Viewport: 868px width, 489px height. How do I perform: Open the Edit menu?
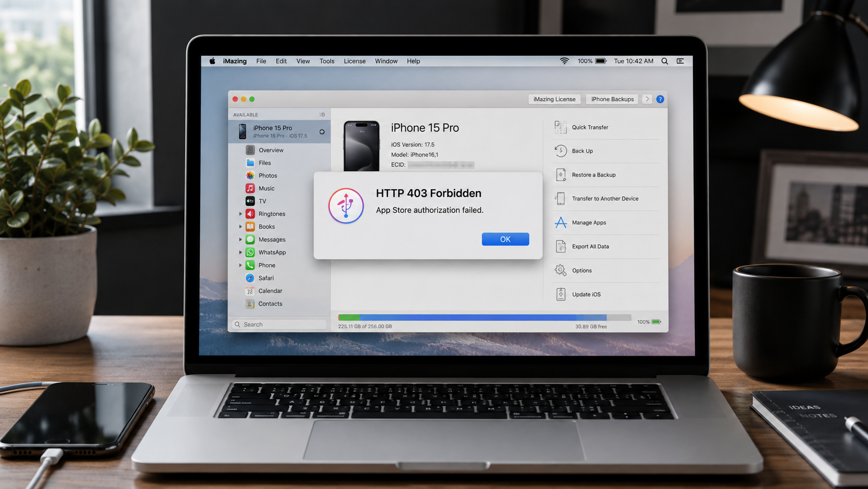point(281,61)
